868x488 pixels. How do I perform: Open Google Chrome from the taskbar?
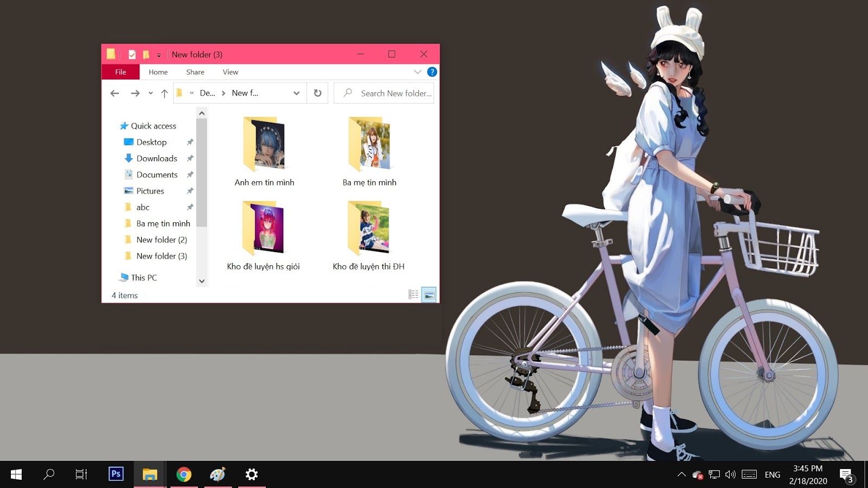[x=184, y=474]
